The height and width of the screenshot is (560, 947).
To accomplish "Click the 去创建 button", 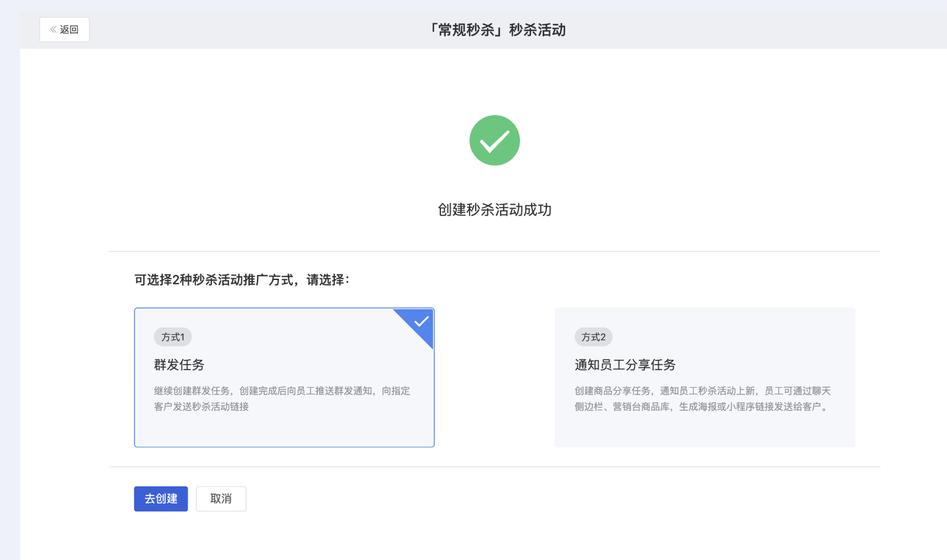I will (161, 499).
